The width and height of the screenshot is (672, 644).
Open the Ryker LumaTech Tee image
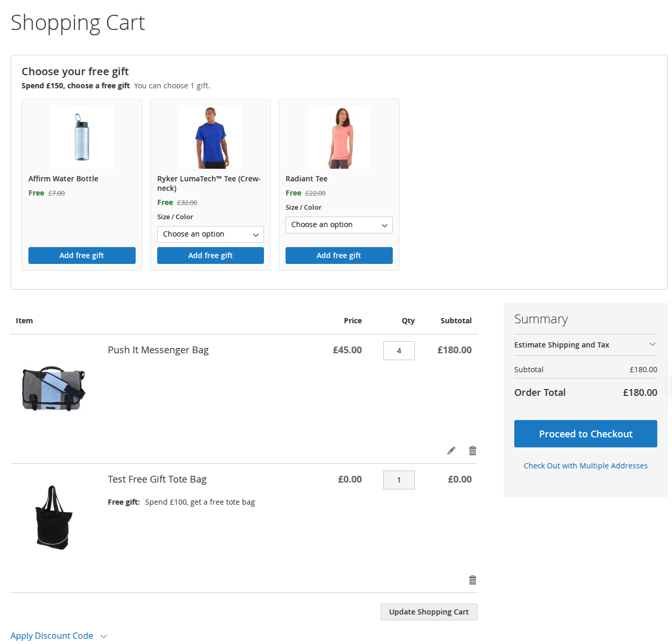[x=210, y=137]
